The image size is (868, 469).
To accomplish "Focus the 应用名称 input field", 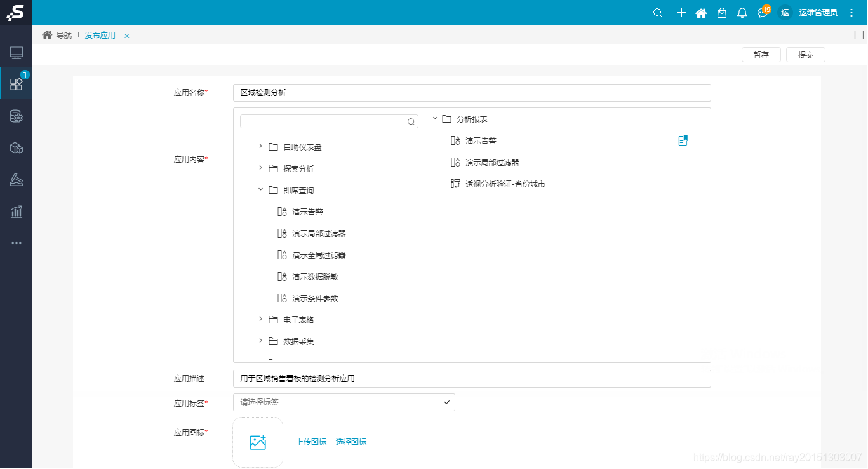I will point(472,93).
